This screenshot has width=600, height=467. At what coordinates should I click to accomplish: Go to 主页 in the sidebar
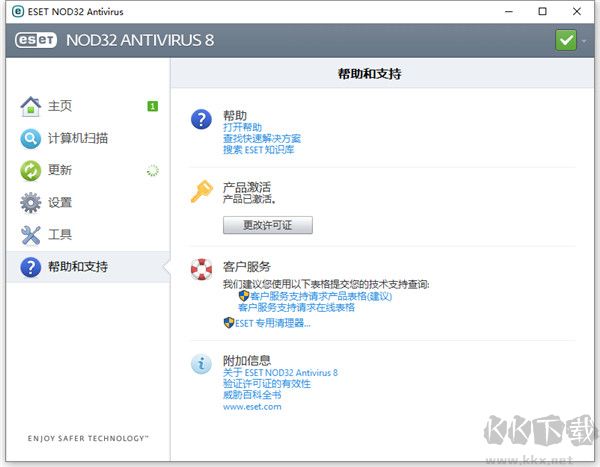(60, 106)
